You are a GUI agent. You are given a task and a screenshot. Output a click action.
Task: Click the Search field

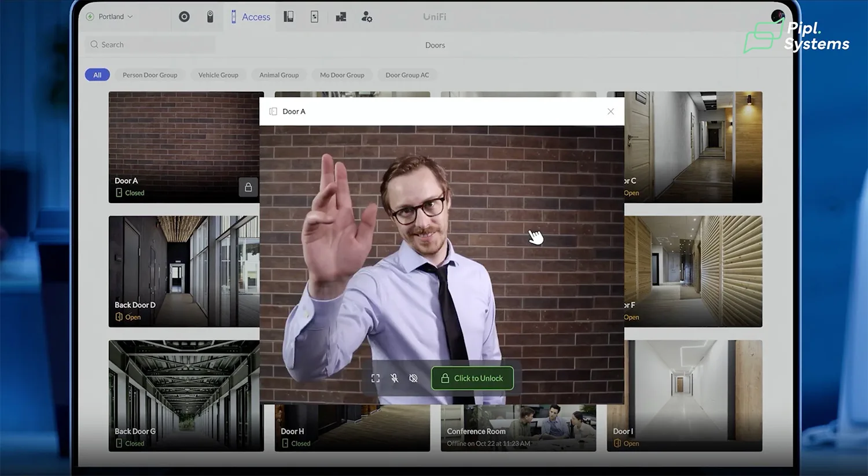[x=150, y=45]
